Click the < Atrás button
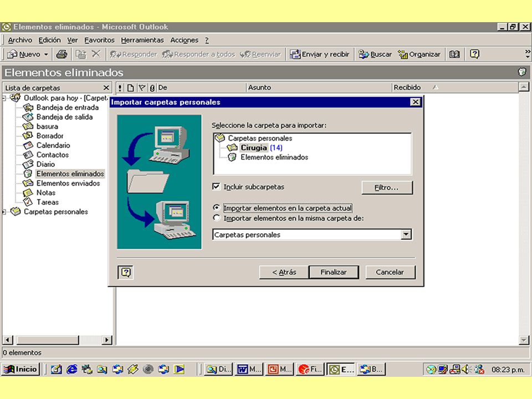This screenshot has width=532, height=399. pos(284,272)
